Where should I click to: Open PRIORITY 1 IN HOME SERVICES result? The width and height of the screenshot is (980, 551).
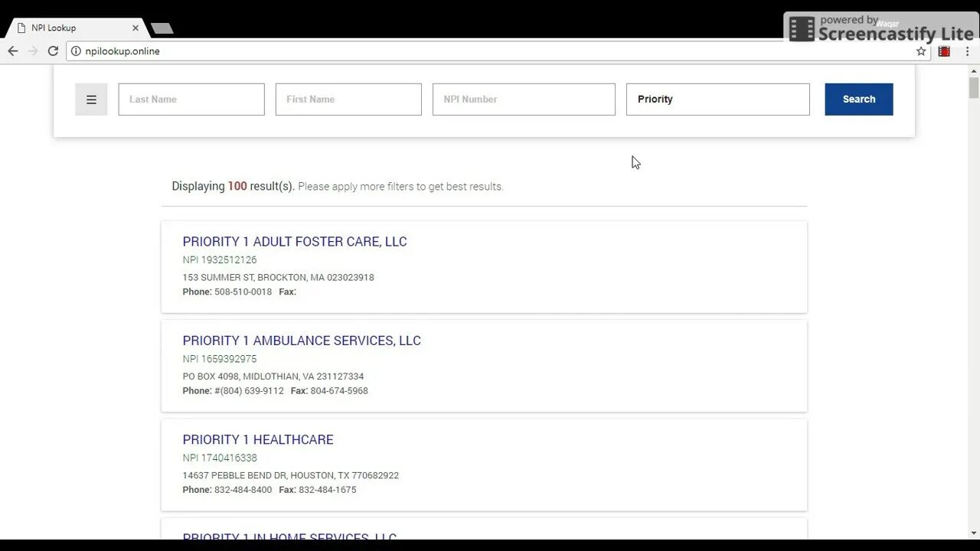coord(289,537)
